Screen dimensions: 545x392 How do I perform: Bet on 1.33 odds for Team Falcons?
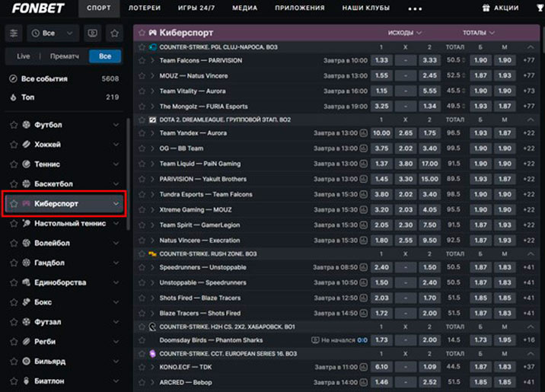(x=382, y=61)
